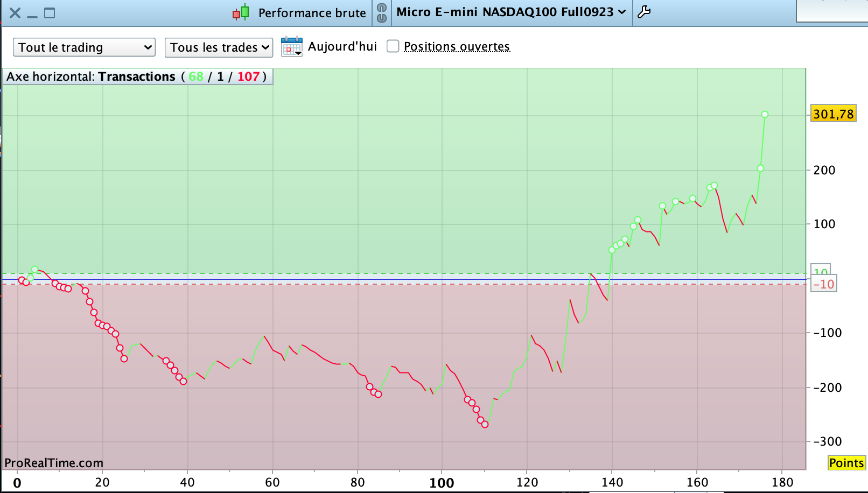Click the Points unit label
Screen dimensions: 868x493
click(x=846, y=463)
